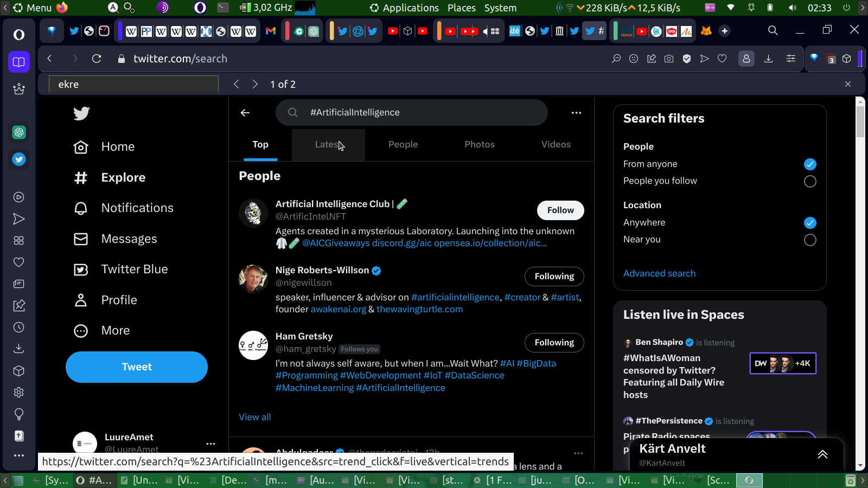Click Following button for Nige Roberts-Willson
This screenshot has height=488, width=868.
[554, 277]
